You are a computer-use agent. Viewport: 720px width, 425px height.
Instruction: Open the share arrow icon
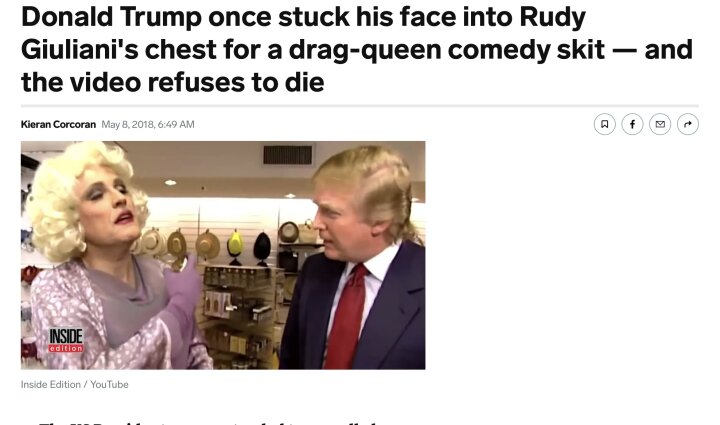click(687, 124)
